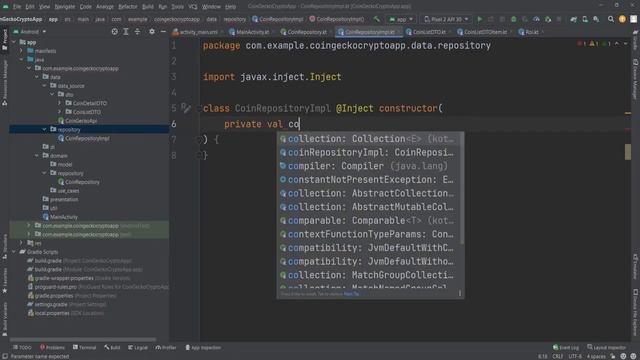Open the Build tool window
Screen dimensions: 640x360
point(112,347)
